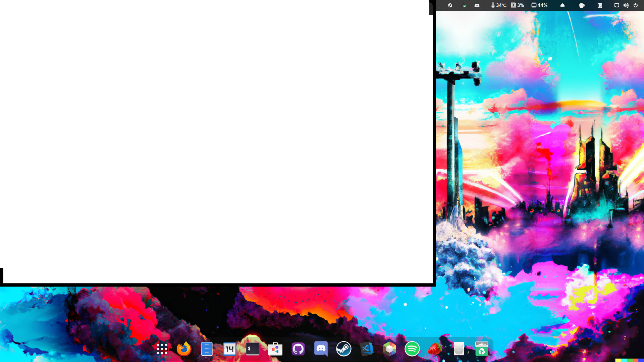This screenshot has height=362, width=644.
Task: Toggle the Caffeine coffee cup indicator
Action: pyautogui.click(x=582, y=5)
